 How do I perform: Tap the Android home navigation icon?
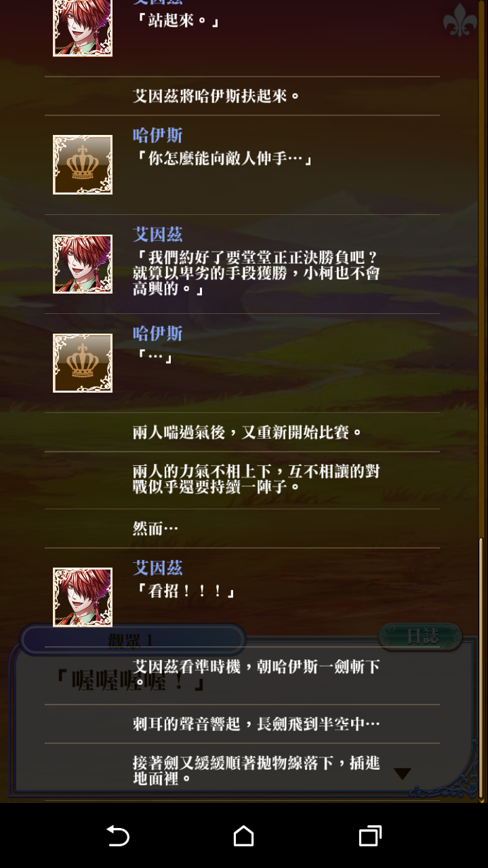pos(243,835)
